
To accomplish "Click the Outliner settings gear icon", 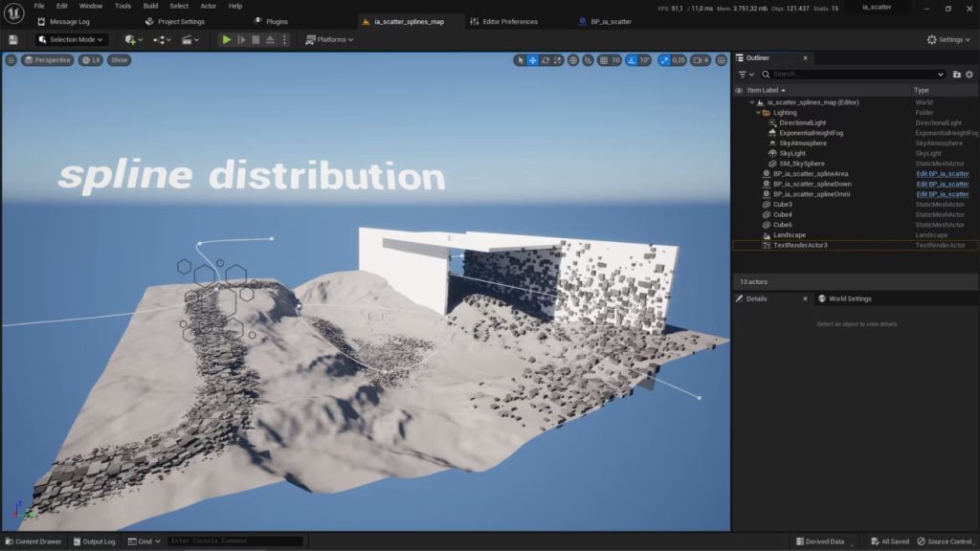I will click(969, 74).
